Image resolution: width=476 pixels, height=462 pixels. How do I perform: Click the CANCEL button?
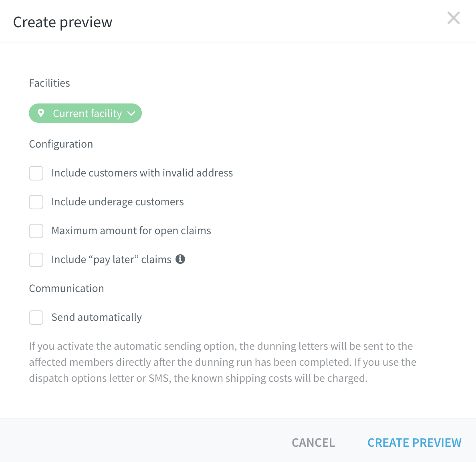click(313, 442)
